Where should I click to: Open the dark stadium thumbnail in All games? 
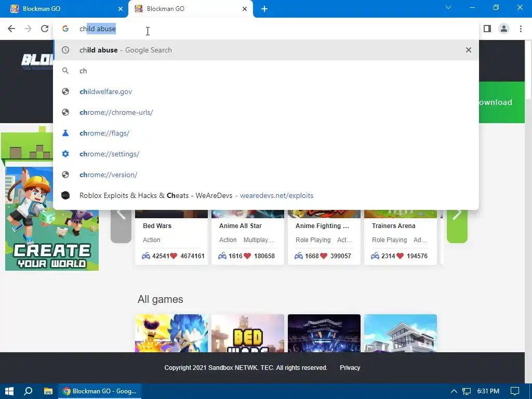pos(324,333)
